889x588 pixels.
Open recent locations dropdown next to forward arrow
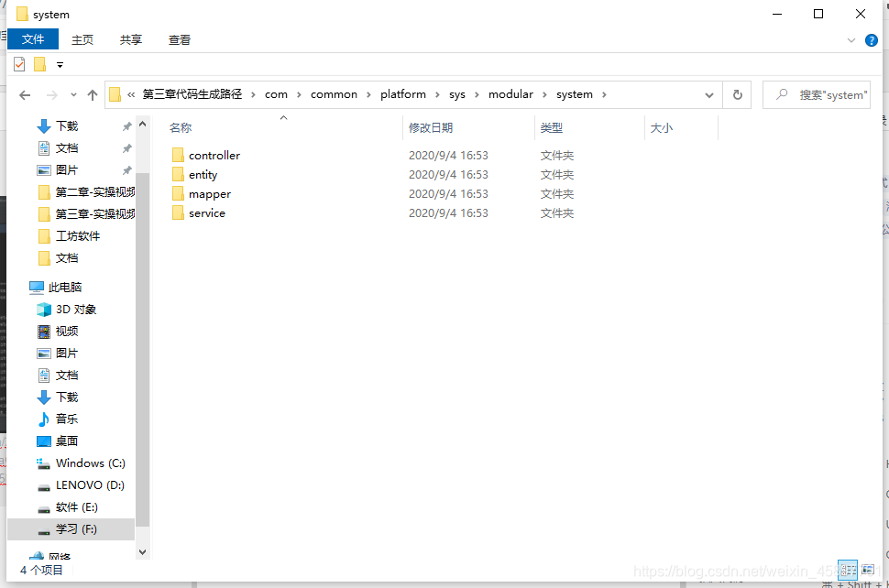[x=72, y=93]
